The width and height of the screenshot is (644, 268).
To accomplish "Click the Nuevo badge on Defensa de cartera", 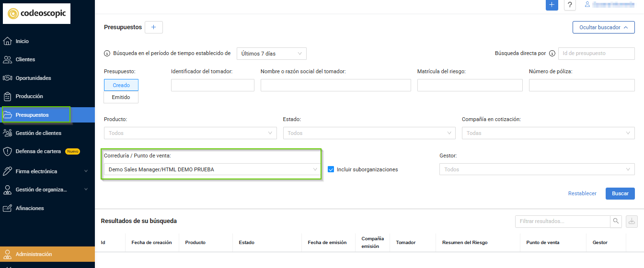I will (x=72, y=151).
